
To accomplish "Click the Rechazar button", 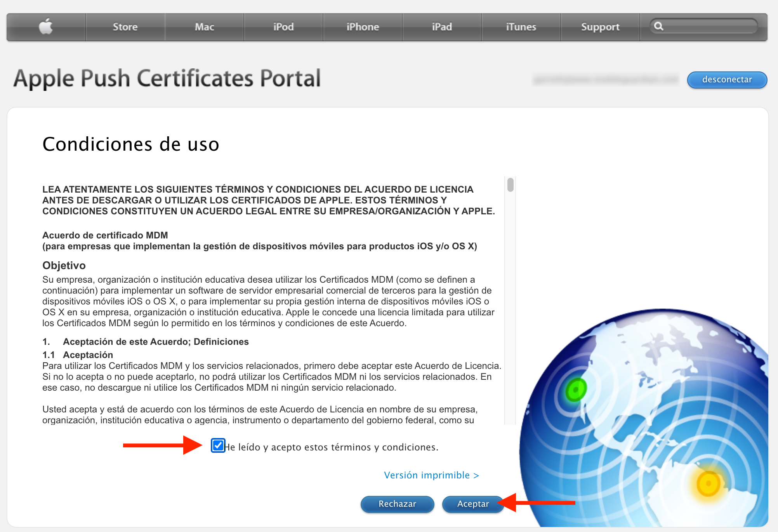I will tap(397, 504).
